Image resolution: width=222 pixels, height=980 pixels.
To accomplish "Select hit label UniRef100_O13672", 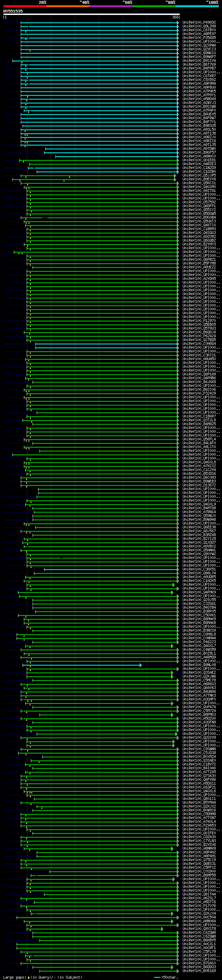I will click(199, 485).
